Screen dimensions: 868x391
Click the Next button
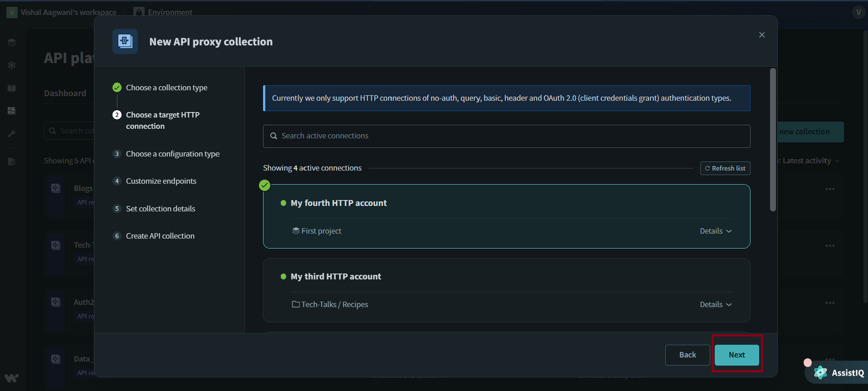(x=736, y=355)
